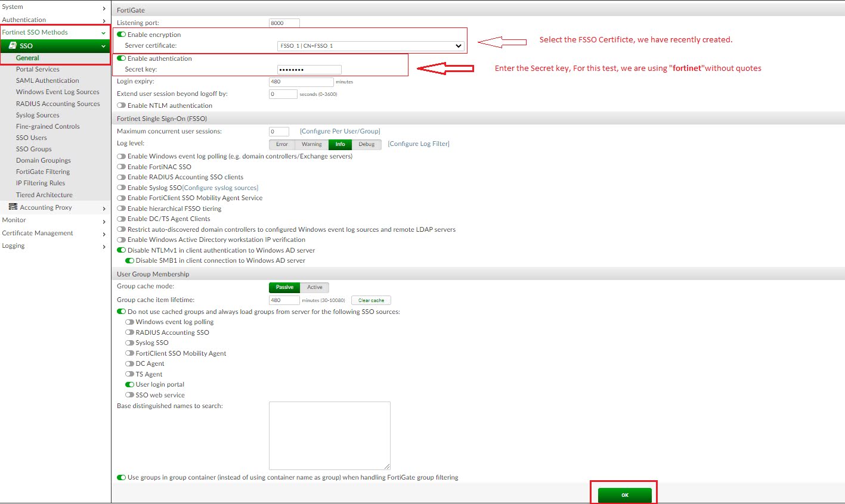Enable Windows event log polling toggle
This screenshot has width=845, height=504.
point(122,156)
